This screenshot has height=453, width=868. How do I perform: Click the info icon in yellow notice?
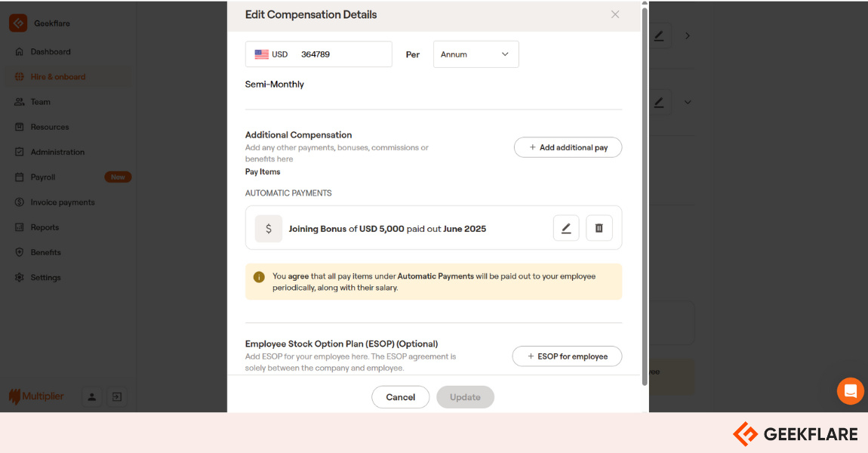pyautogui.click(x=259, y=277)
